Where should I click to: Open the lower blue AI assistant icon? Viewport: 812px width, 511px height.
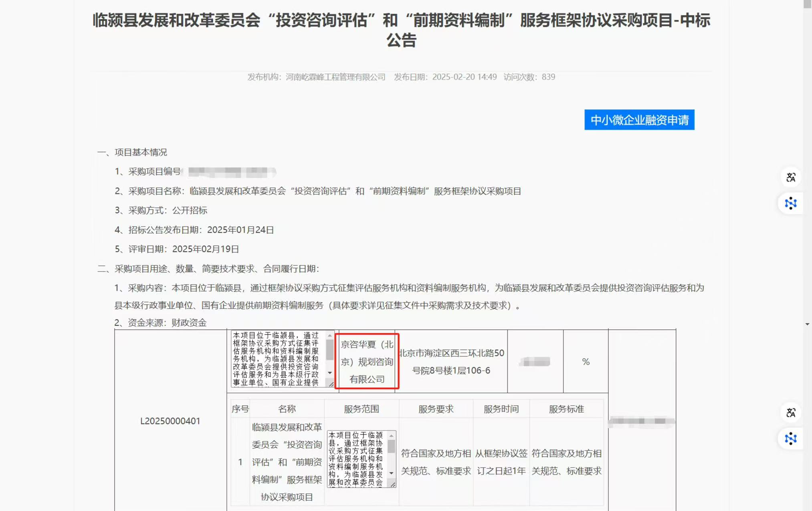click(x=791, y=439)
